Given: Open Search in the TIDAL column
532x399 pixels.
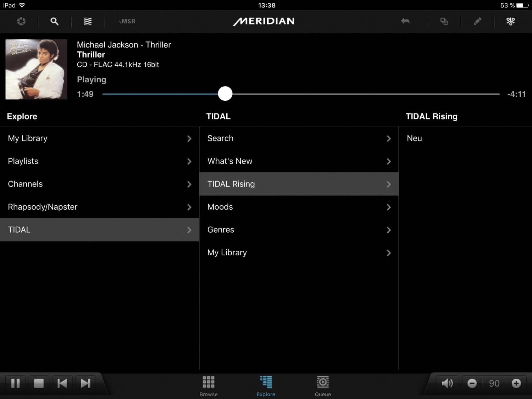Looking at the screenshot, I should pos(299,138).
